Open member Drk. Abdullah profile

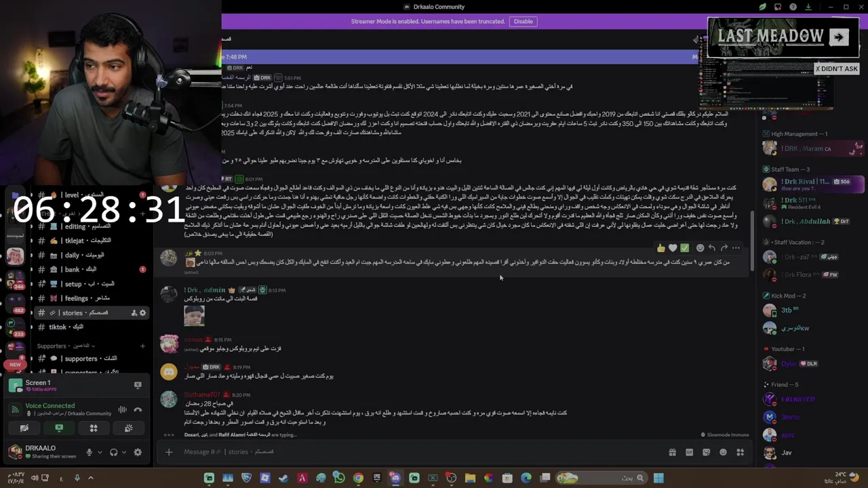[813, 221]
